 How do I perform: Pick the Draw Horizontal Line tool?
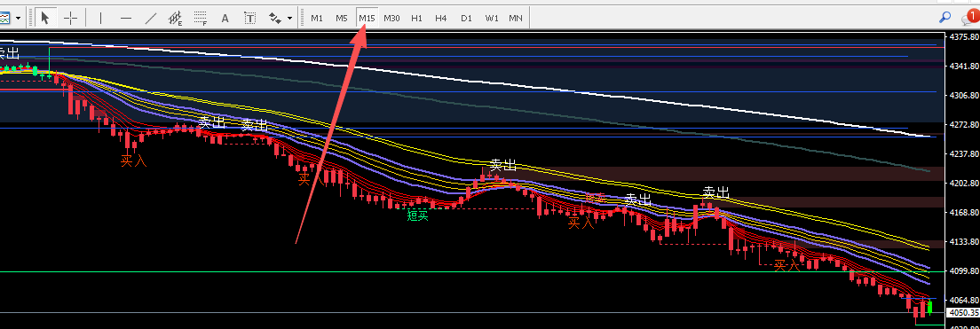(126, 18)
